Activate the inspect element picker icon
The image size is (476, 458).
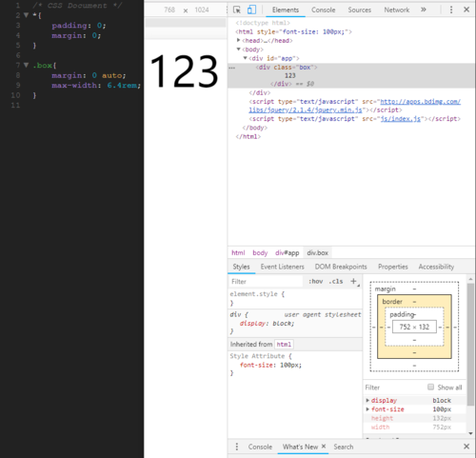pos(237,10)
